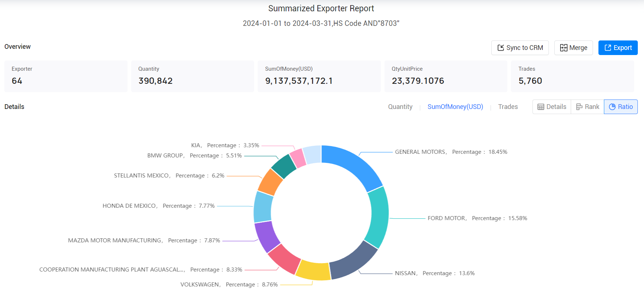Click the Export arrow icon

click(x=608, y=48)
